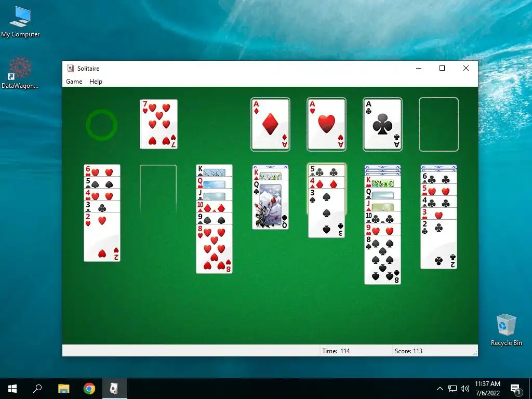Click the Ace of clubs foundation

click(x=382, y=125)
